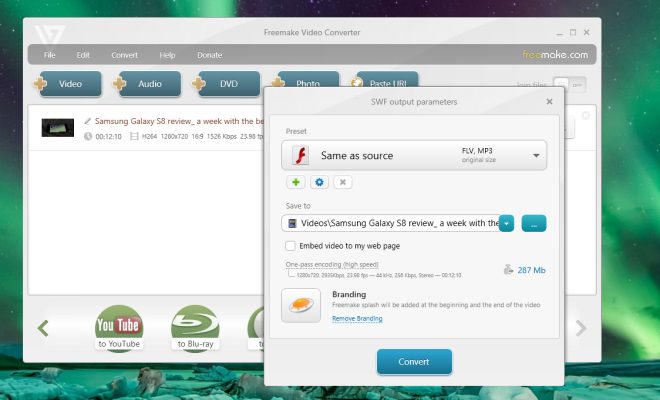Viewport: 660px width, 400px height.
Task: Click the clock duration icon
Action: (88, 136)
